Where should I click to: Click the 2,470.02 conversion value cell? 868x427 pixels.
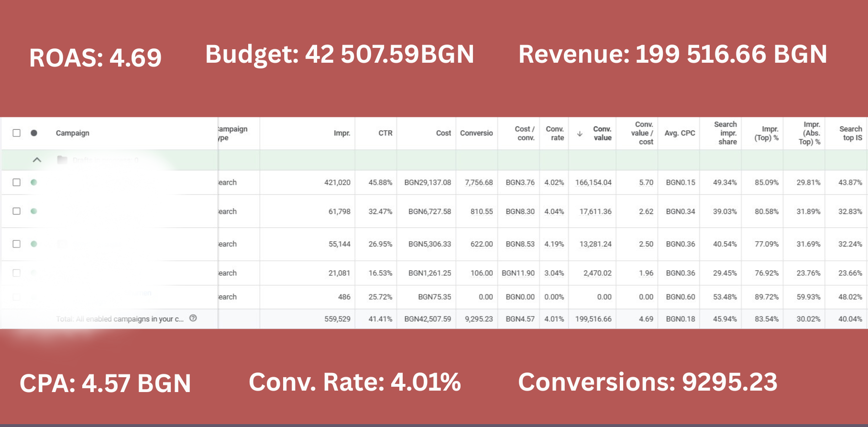(597, 273)
